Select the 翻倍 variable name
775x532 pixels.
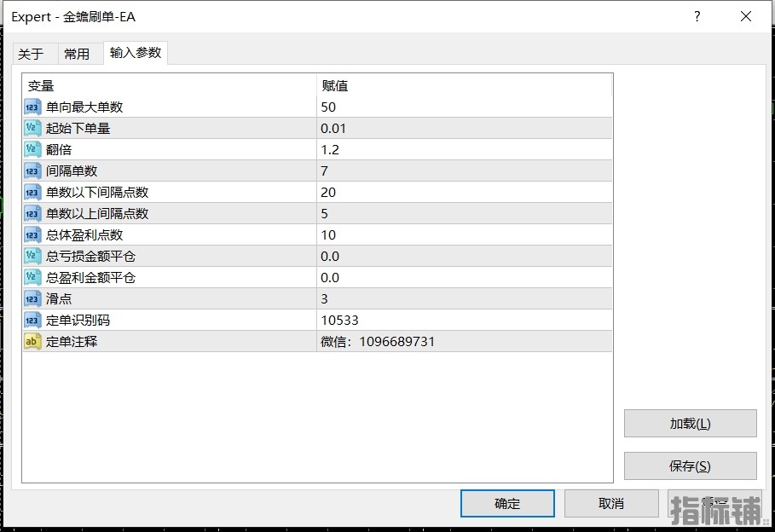click(x=59, y=149)
